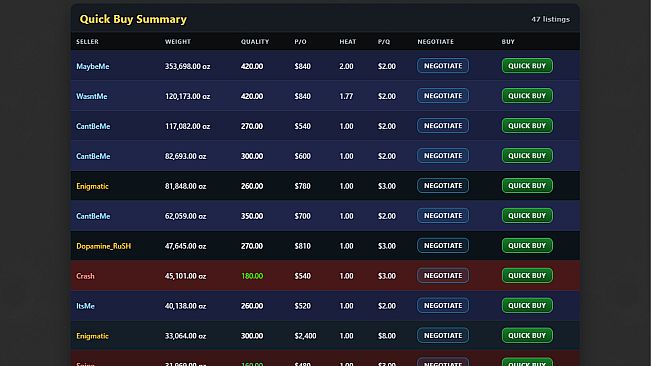Quick buy CantBeMe's 117,082 oz listing

[x=527, y=125]
